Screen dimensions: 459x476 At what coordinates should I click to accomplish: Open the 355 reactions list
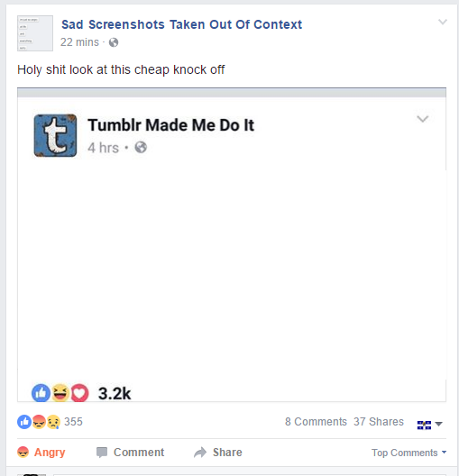click(73, 422)
